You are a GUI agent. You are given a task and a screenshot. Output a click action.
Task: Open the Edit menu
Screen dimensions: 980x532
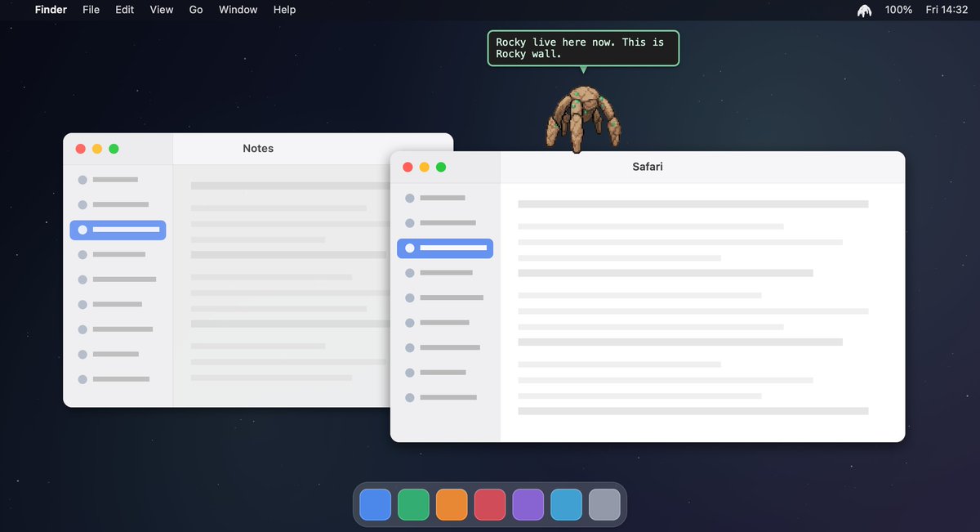125,10
